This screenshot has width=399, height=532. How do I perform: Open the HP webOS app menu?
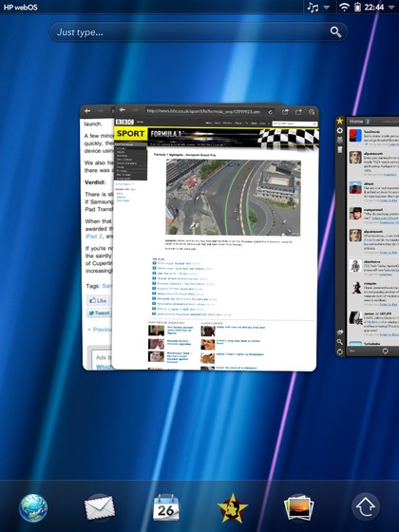point(21,8)
